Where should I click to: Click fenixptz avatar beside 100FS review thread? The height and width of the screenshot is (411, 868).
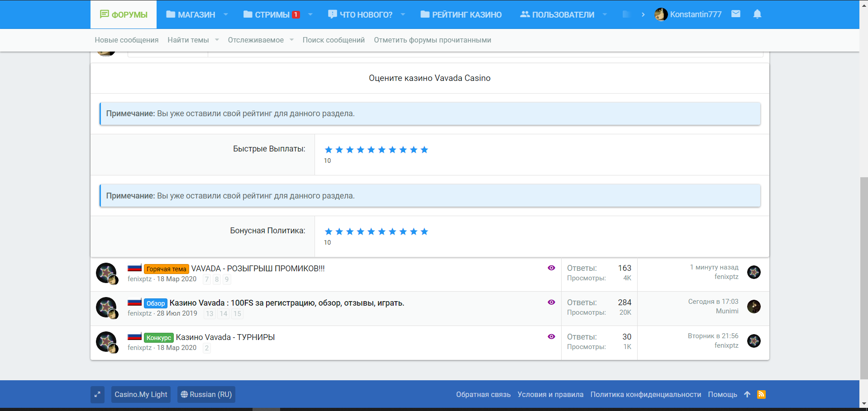pyautogui.click(x=107, y=307)
